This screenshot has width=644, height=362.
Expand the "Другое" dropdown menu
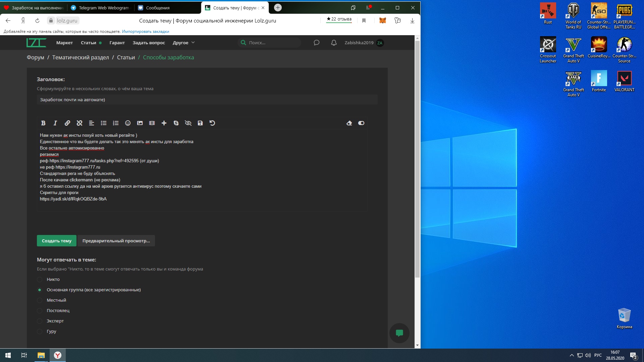[x=183, y=43]
